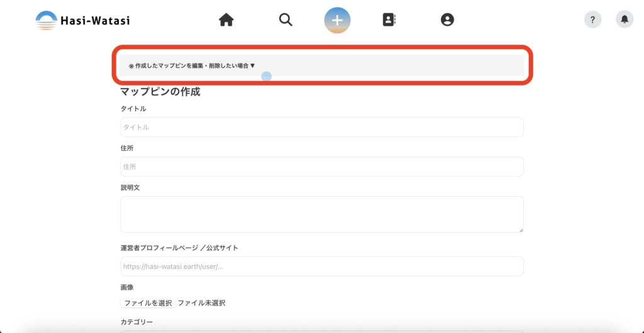This screenshot has width=644, height=333.
Task: Open notifications via the bell icon
Action: point(624,20)
